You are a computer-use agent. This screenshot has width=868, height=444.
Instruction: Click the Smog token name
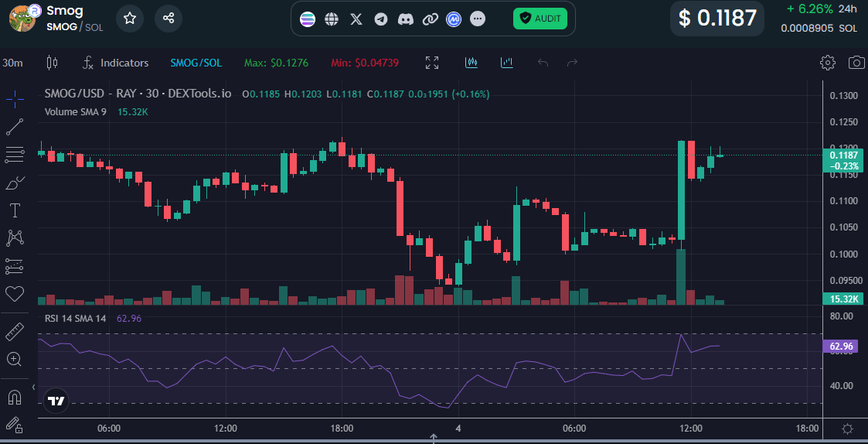65,10
